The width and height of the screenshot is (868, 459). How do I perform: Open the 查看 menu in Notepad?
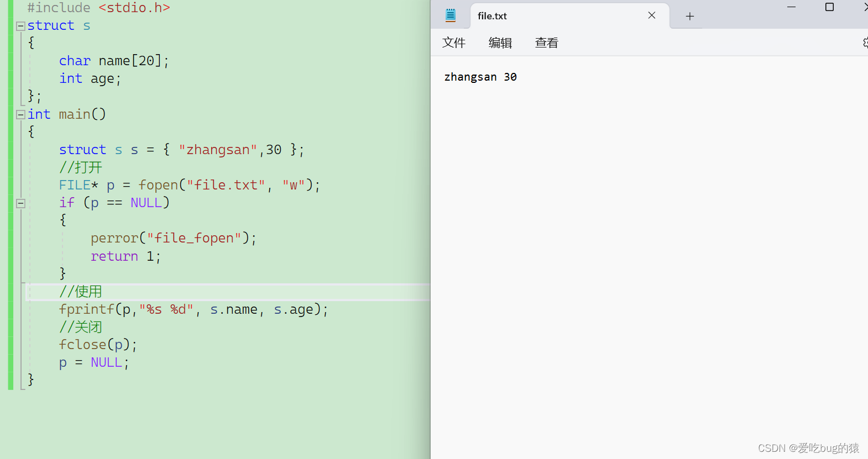(547, 43)
